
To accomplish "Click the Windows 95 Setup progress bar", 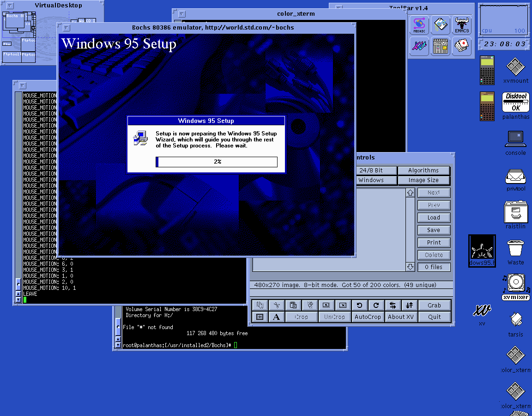I will (x=217, y=162).
